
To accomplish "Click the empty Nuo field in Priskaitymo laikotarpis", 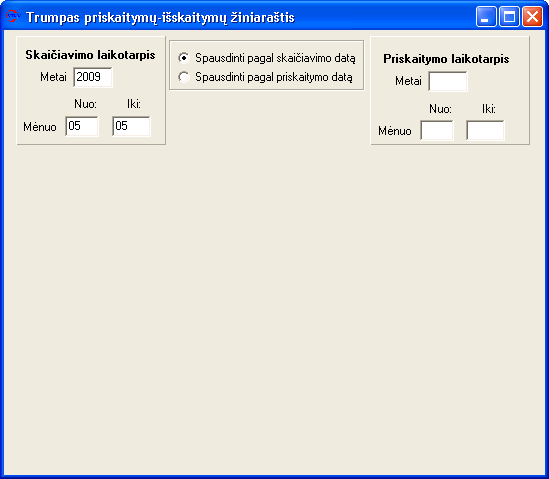I will (437, 131).
